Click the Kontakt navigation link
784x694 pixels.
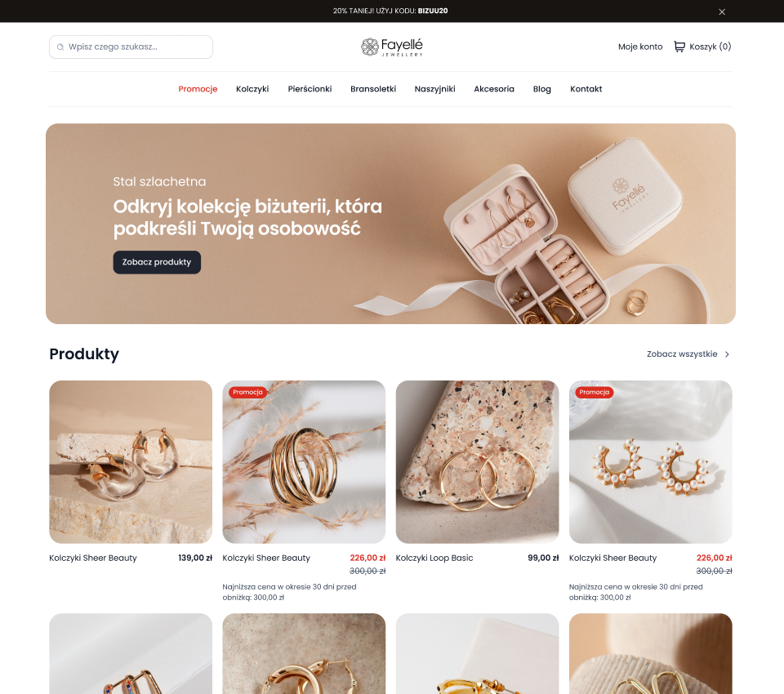click(x=586, y=89)
